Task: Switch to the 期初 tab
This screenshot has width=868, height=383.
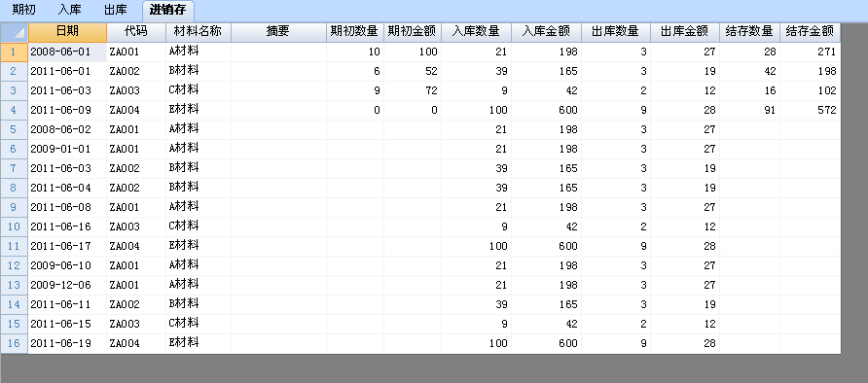Action: point(23,10)
